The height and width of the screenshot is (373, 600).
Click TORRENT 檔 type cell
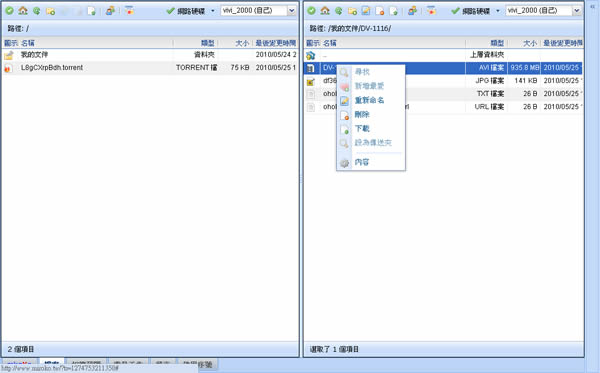click(x=196, y=68)
